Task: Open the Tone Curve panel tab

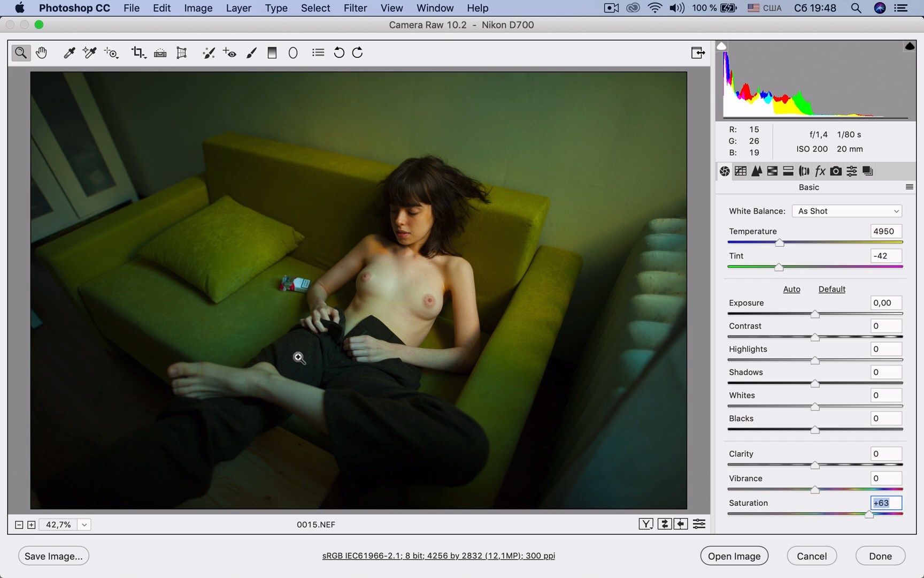Action: click(x=741, y=171)
